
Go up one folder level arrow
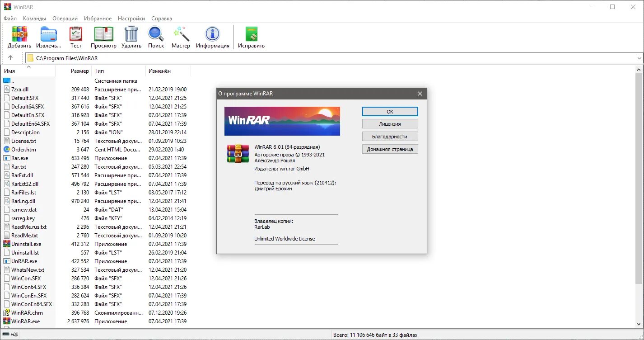coord(10,58)
